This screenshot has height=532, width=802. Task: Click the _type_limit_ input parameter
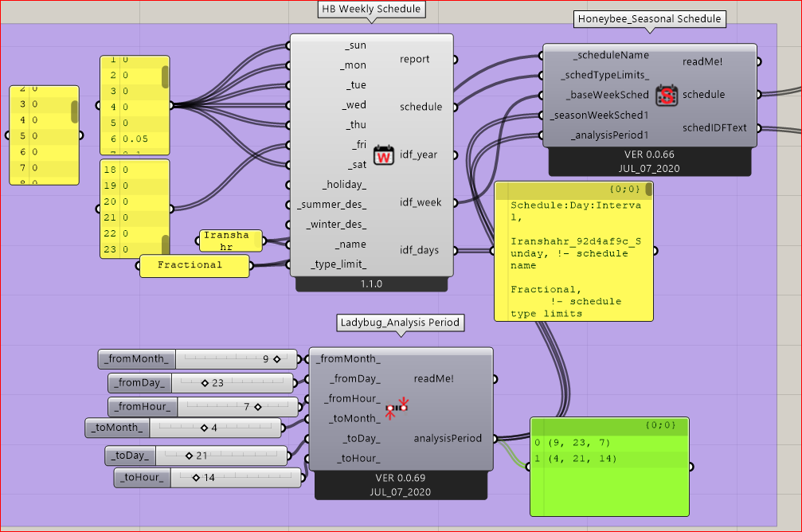click(x=338, y=264)
